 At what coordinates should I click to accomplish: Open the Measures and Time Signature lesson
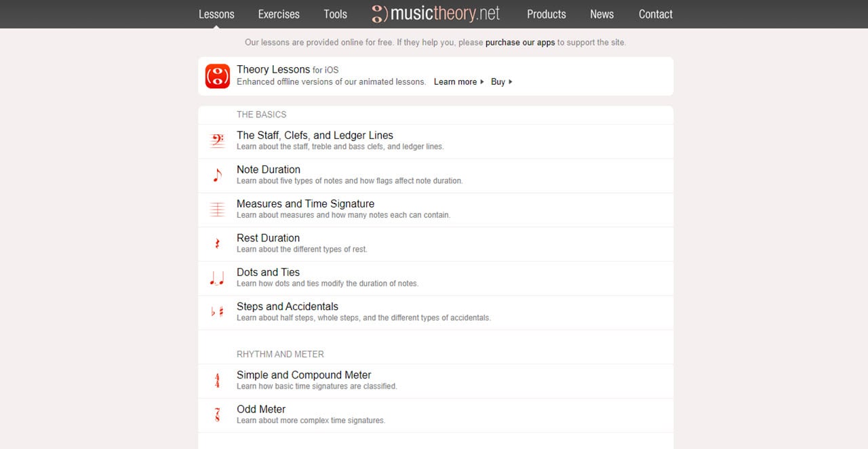pos(436,210)
